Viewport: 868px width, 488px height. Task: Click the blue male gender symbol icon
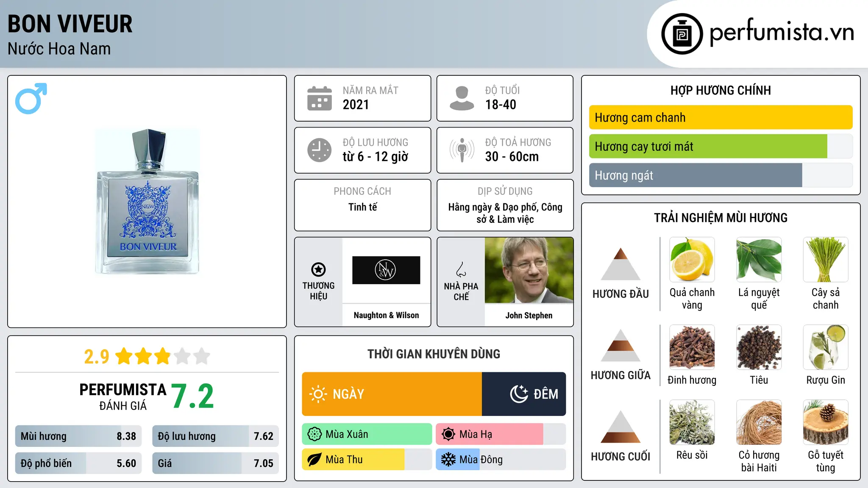pyautogui.click(x=31, y=98)
